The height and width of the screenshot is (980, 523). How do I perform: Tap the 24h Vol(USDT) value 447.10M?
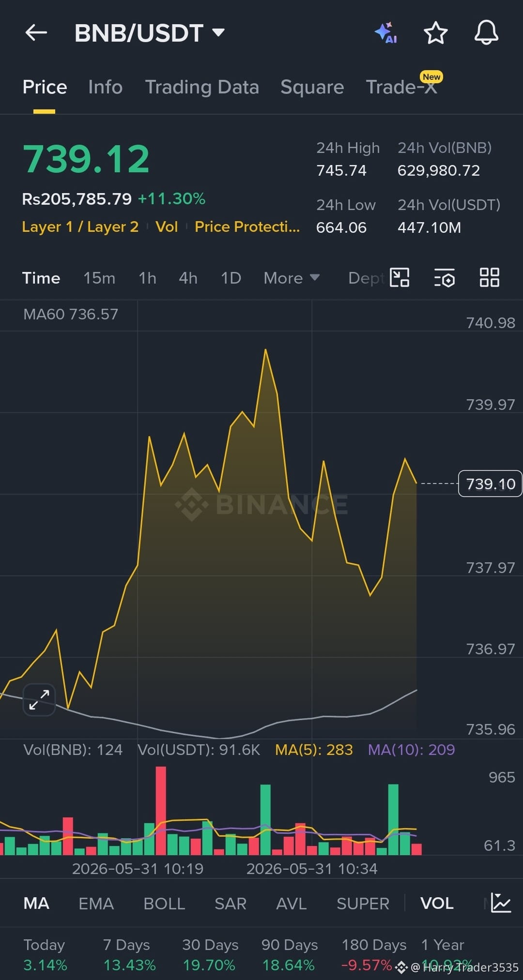pos(430,227)
